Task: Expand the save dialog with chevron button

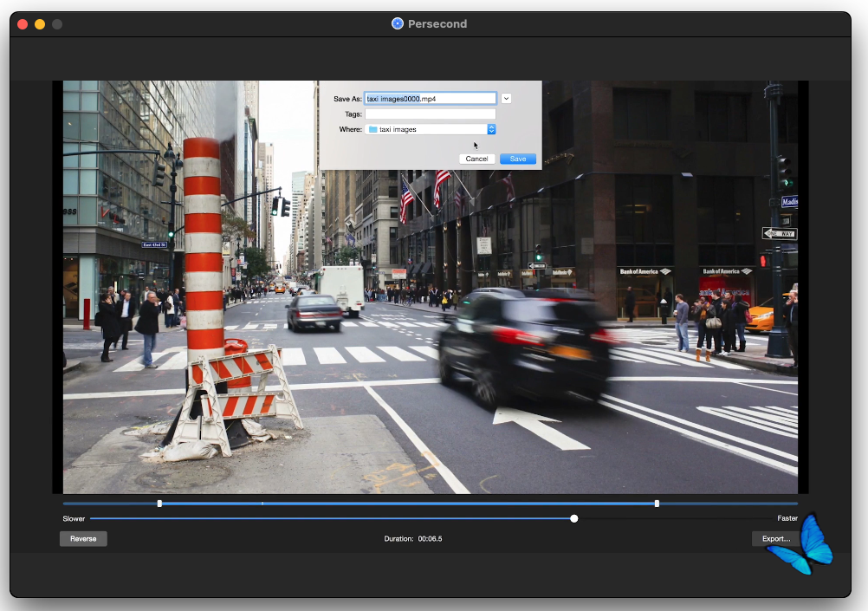Action: click(x=506, y=99)
